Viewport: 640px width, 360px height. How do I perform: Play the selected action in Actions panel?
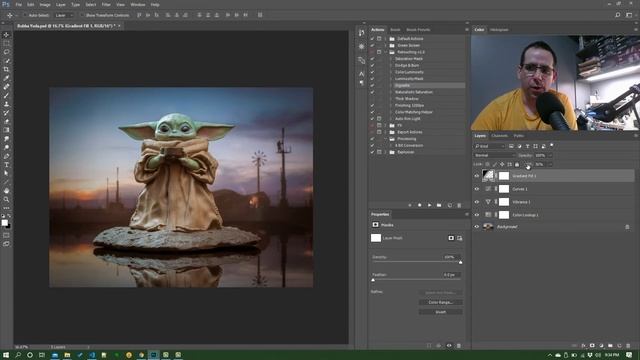click(429, 205)
